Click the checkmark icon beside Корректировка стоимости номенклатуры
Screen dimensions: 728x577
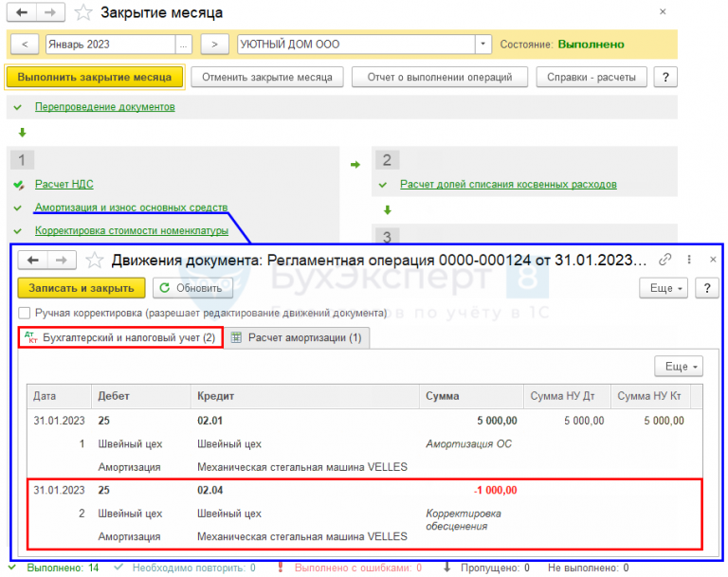point(18,231)
